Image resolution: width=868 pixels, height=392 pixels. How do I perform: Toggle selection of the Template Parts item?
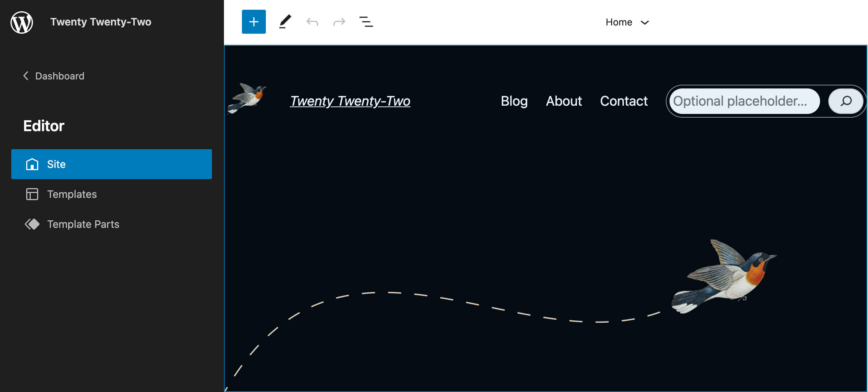pos(83,224)
